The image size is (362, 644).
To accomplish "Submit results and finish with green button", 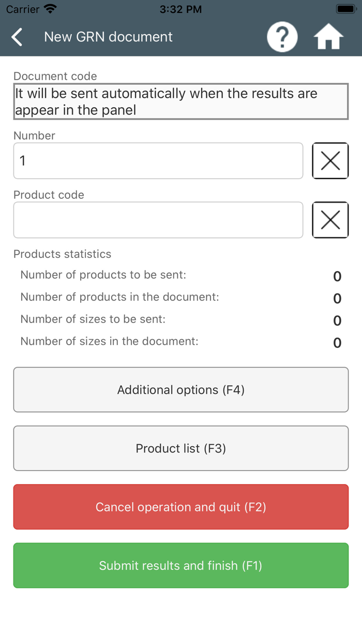I will point(181,565).
